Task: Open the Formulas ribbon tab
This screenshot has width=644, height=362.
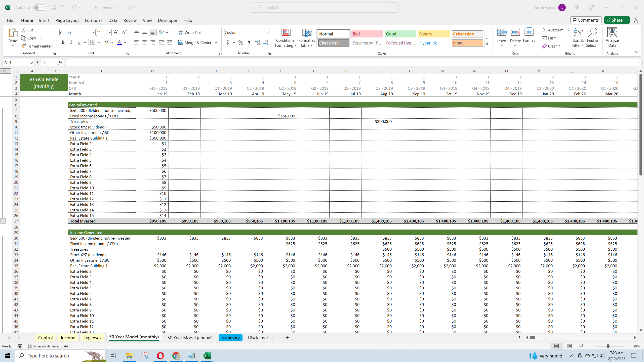Action: pos(94,20)
